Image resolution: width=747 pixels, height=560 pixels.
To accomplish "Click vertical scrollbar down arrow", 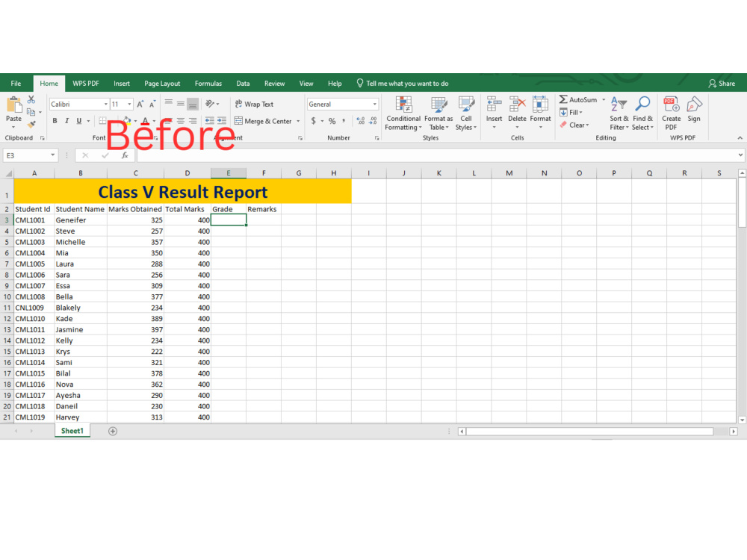I will [742, 420].
